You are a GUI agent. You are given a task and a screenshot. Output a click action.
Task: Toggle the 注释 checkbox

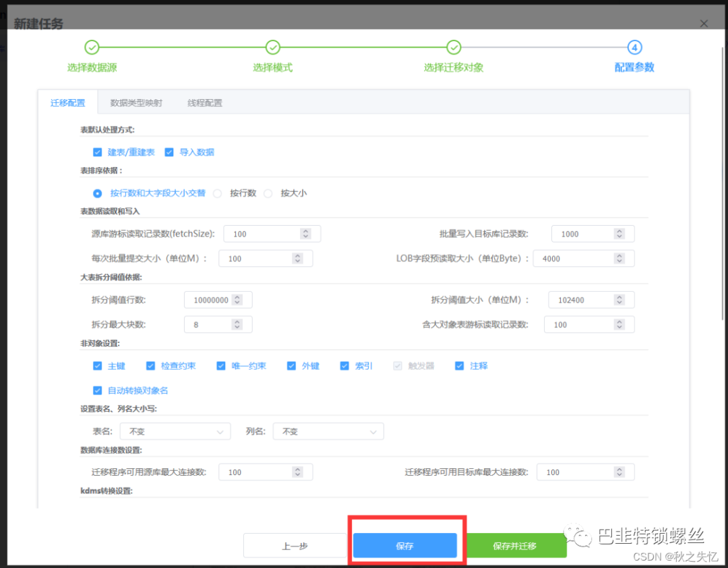(459, 366)
